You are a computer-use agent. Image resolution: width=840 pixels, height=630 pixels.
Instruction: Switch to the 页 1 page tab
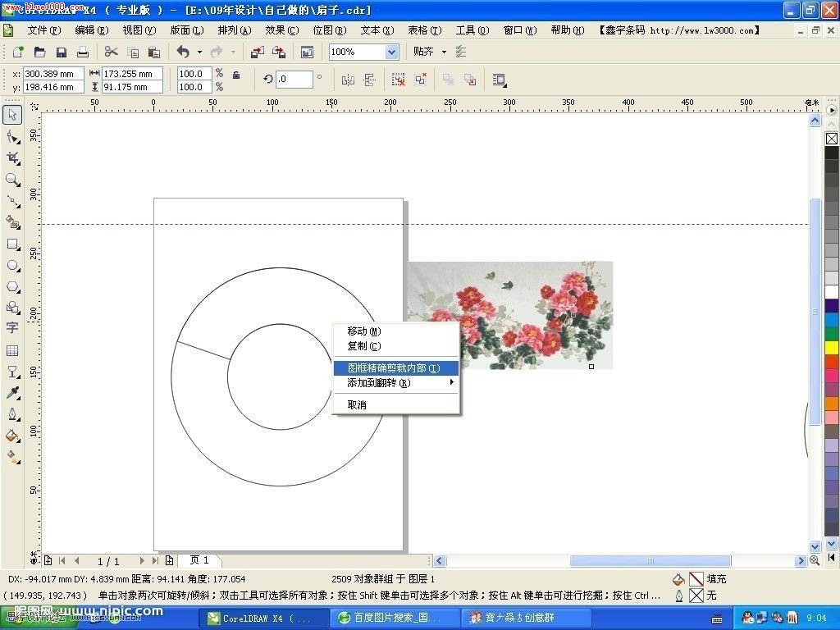coord(199,560)
